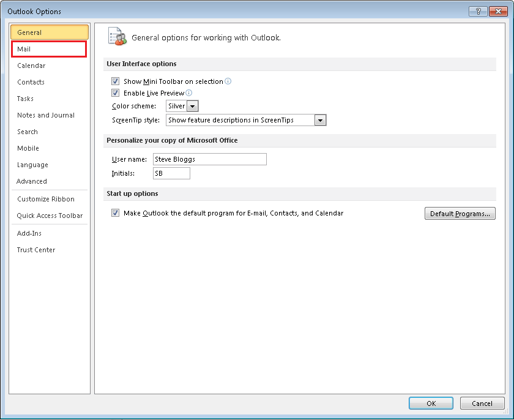Toggle Enable Live Preview checkbox
This screenshot has width=514, height=420.
tap(116, 93)
